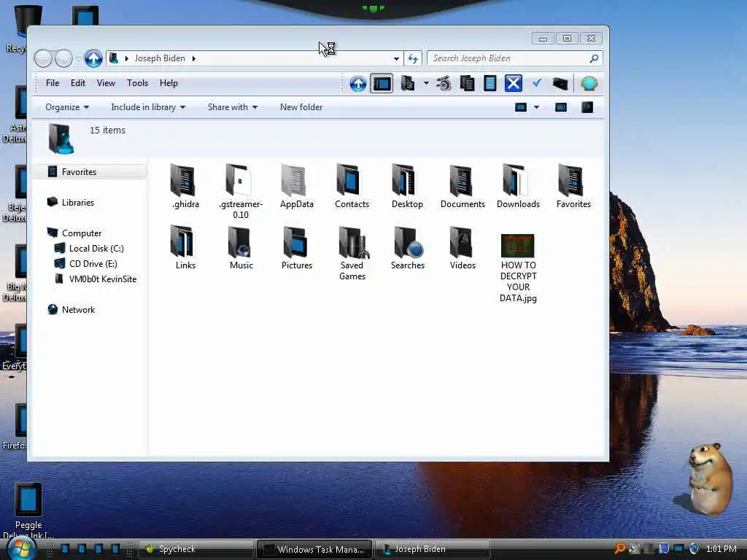Click the Joseph Biden breadcrumb in address bar
This screenshot has width=747, height=560.
(160, 58)
